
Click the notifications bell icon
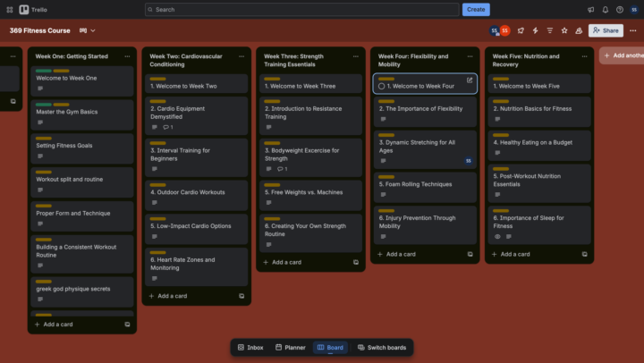605,9
